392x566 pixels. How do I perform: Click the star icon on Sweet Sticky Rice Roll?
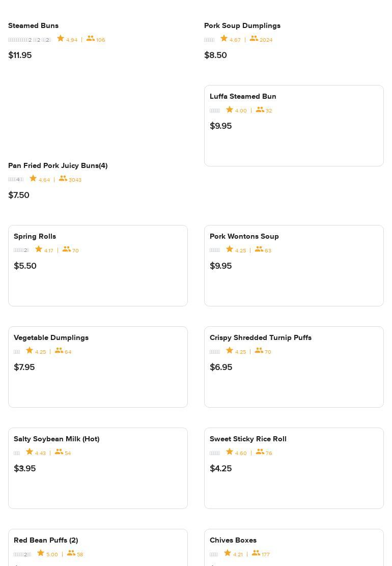(230, 452)
